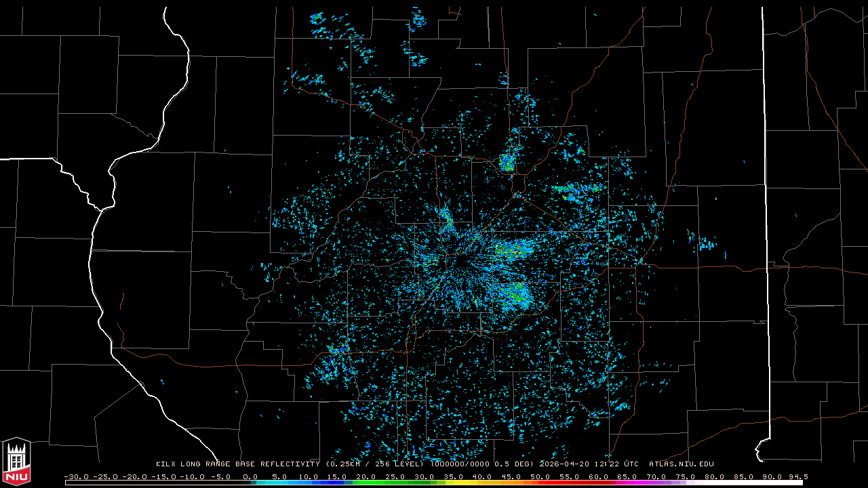Screen dimensions: 868x488
Task: Click the 20.0 dBZ green color on scale
Action: click(366, 483)
